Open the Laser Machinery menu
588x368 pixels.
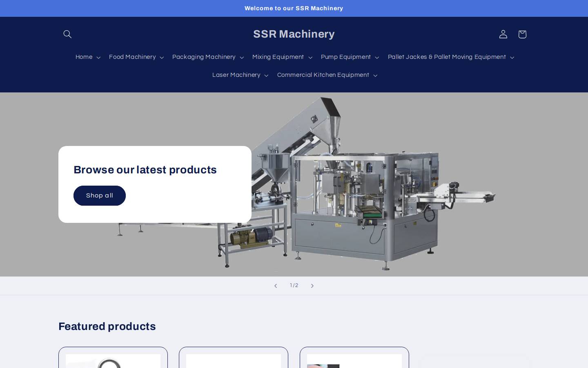[236, 75]
